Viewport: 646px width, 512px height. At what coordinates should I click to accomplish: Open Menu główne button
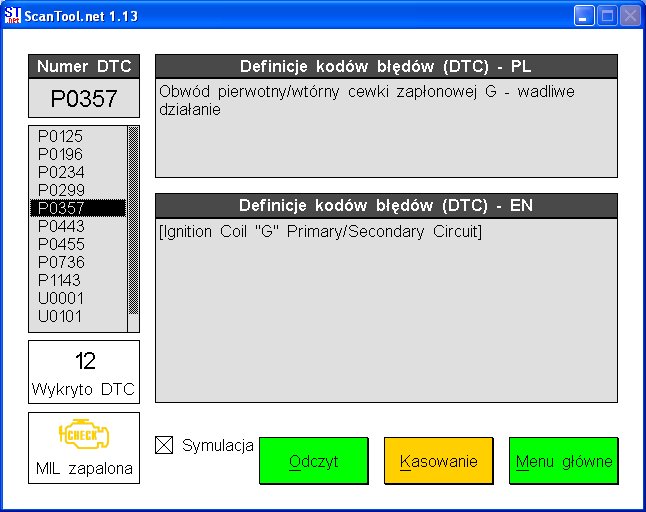point(563,462)
